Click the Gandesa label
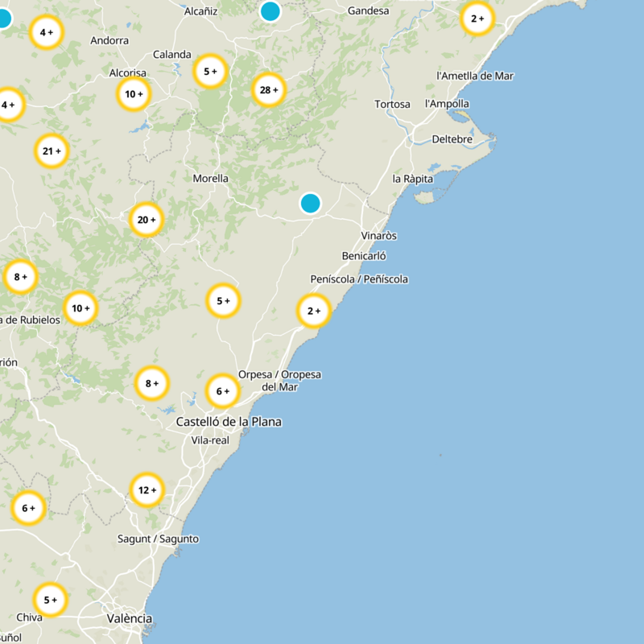 click(369, 10)
